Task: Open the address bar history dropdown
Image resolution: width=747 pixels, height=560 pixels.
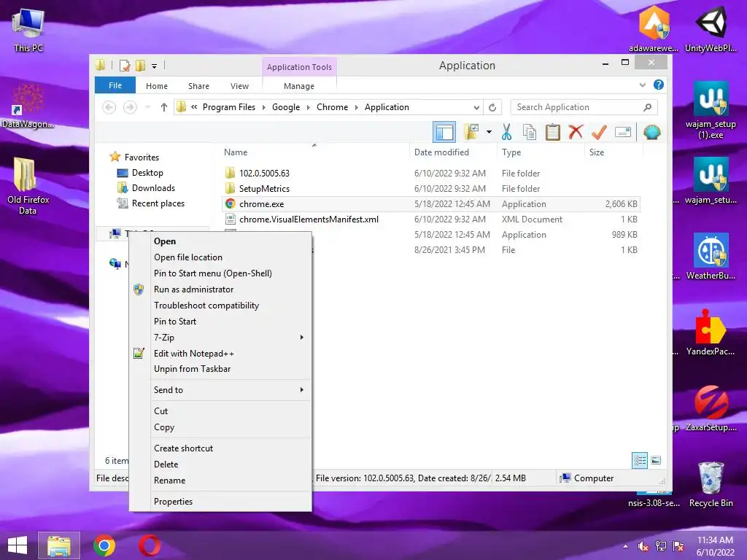Action: pyautogui.click(x=476, y=107)
